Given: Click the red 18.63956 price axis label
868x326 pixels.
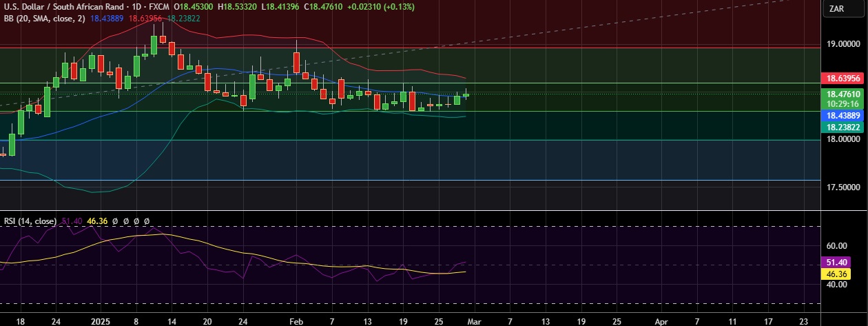Looking at the screenshot, I should (843, 79).
